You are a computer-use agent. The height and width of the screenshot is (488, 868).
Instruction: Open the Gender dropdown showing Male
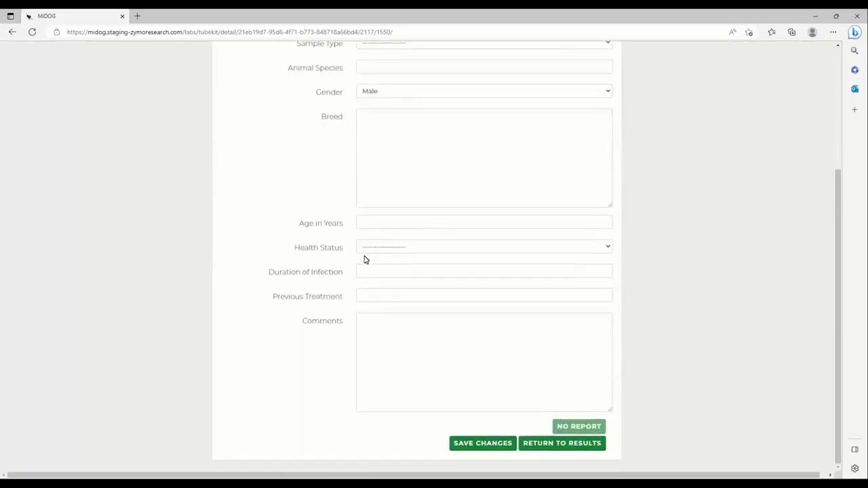pyautogui.click(x=484, y=91)
